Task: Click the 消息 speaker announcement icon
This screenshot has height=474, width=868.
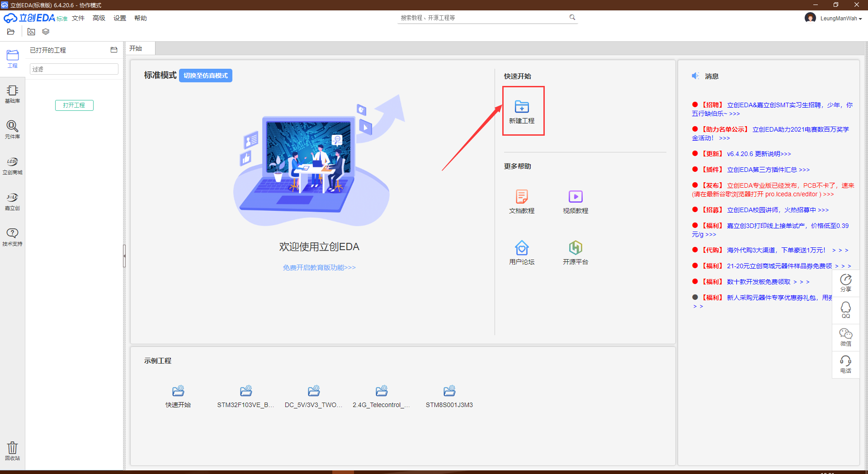Action: [695, 76]
